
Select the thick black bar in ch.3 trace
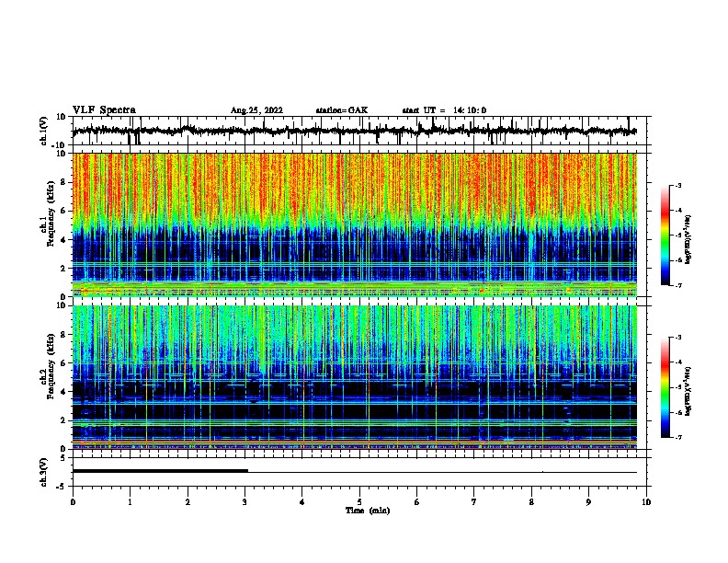160,471
